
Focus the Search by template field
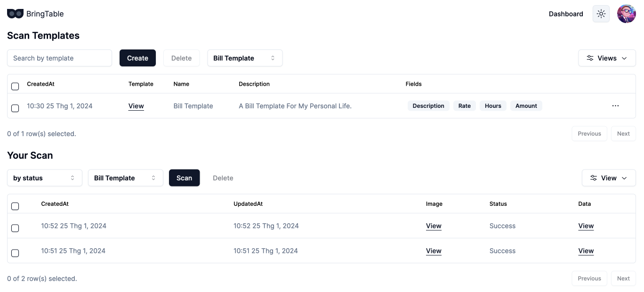click(x=60, y=58)
